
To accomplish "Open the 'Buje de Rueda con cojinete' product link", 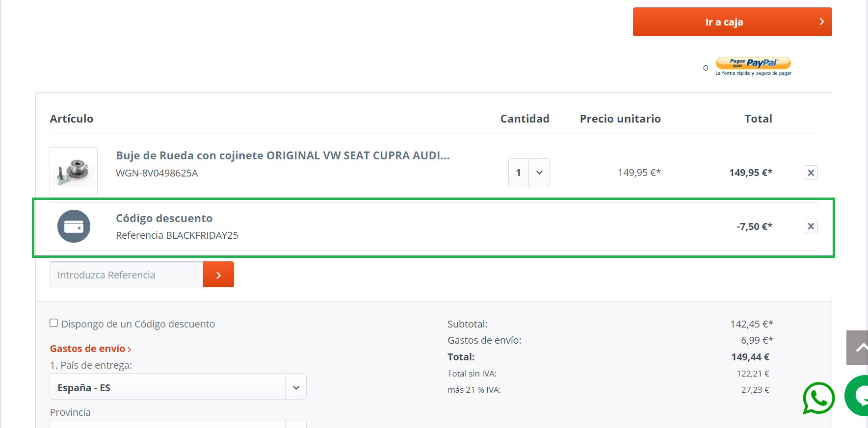I will point(282,155).
